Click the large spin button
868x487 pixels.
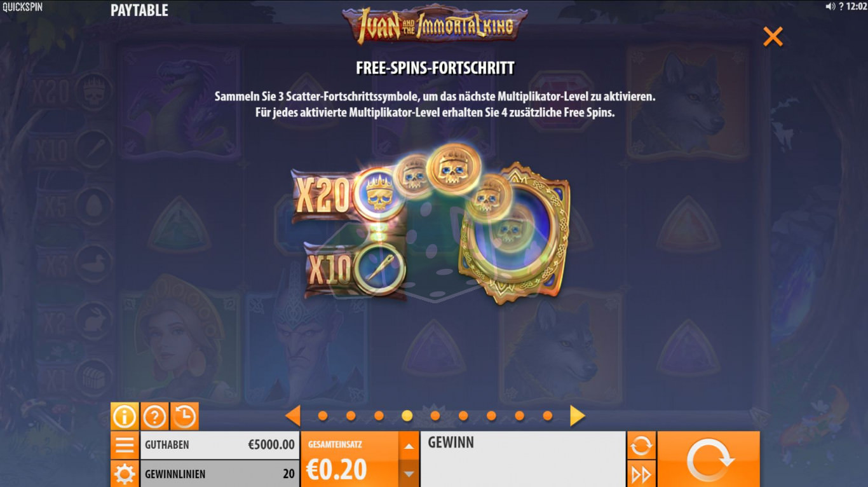click(x=709, y=459)
